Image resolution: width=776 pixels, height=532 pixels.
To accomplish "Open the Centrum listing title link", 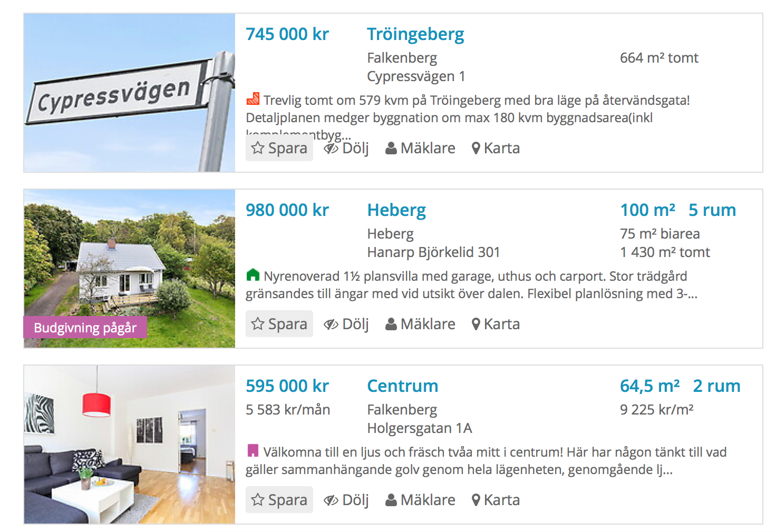I will [x=403, y=386].
